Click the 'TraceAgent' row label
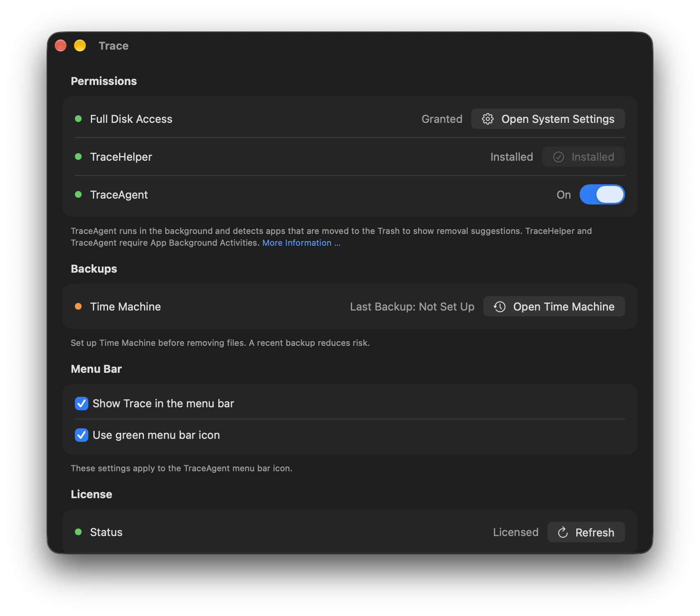This screenshot has height=616, width=700. [x=119, y=195]
